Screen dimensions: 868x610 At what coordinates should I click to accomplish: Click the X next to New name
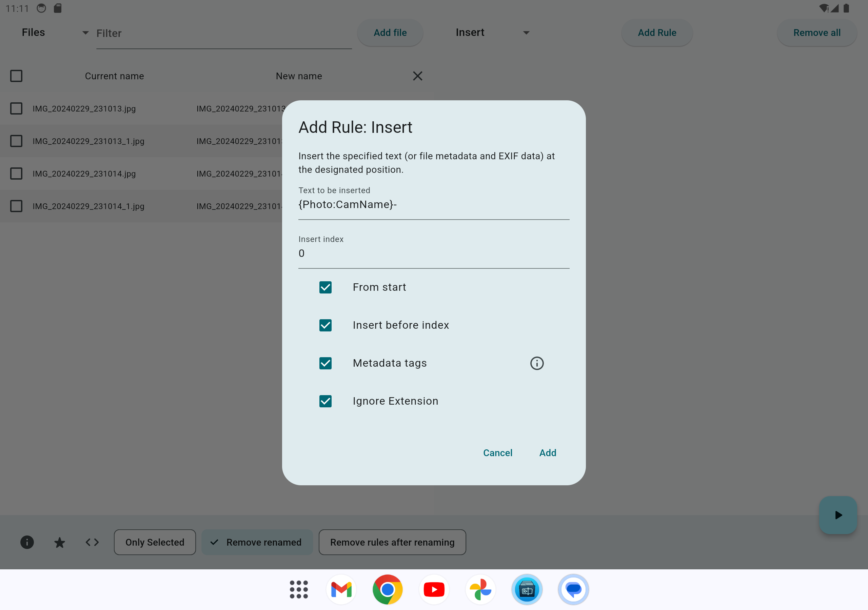pyautogui.click(x=417, y=76)
